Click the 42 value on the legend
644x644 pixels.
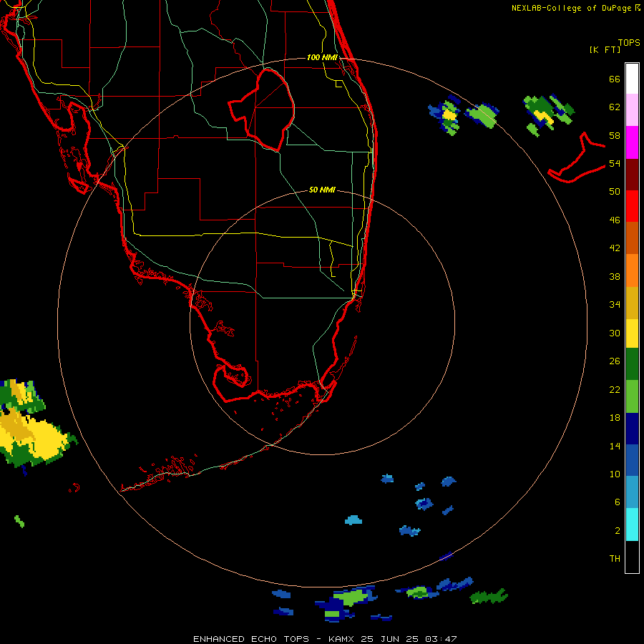[x=615, y=248]
